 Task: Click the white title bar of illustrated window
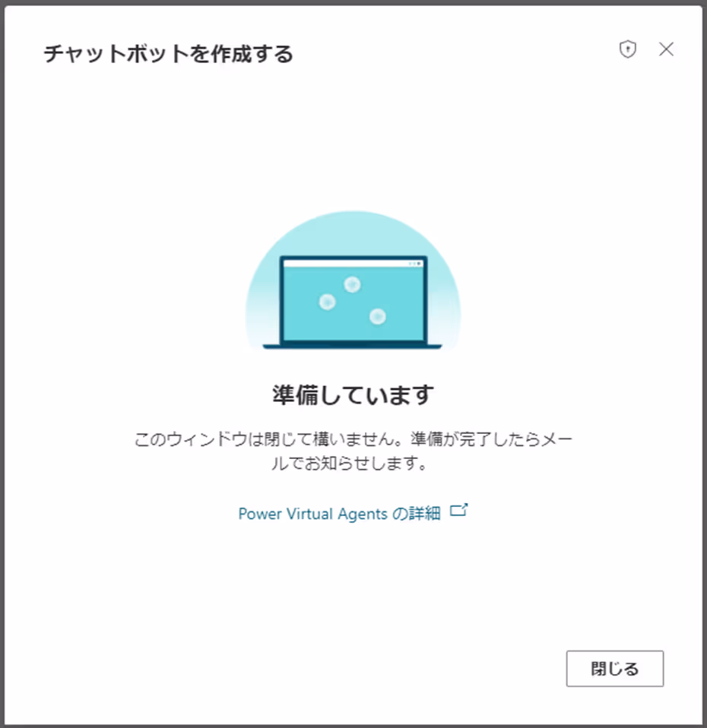pyautogui.click(x=353, y=264)
